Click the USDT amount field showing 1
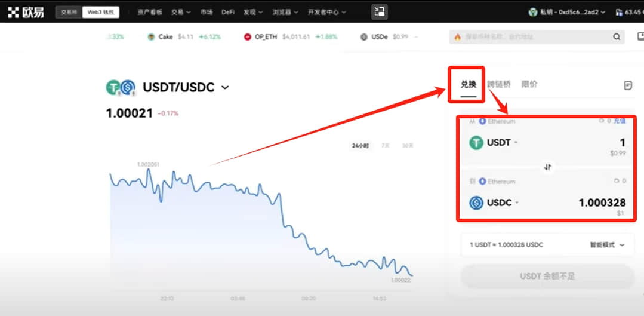 (623, 143)
